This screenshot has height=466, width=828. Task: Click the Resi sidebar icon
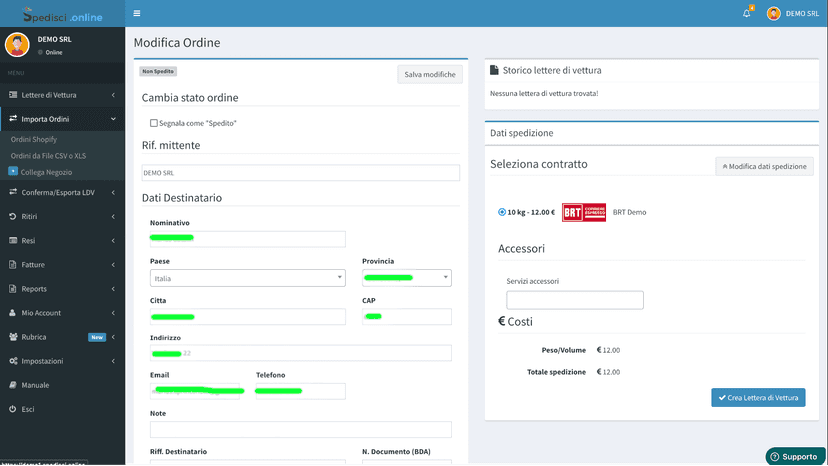(13, 240)
